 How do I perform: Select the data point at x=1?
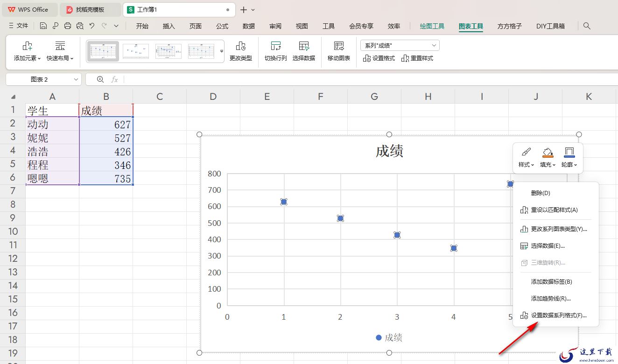coord(284,202)
